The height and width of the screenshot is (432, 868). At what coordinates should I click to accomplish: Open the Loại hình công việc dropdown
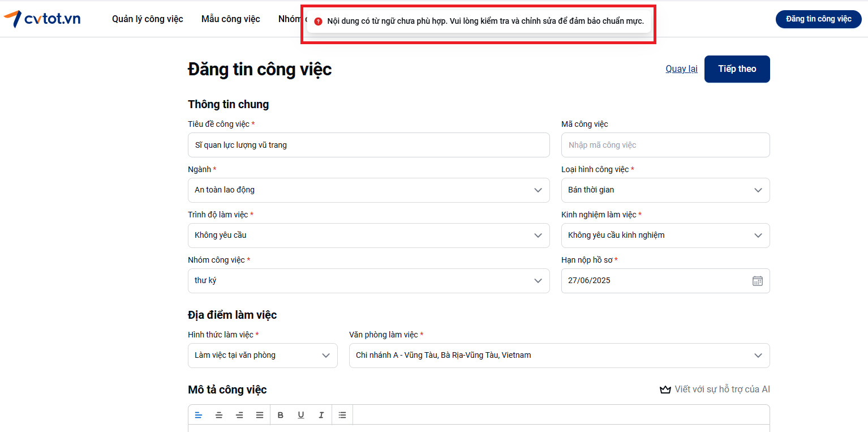coord(665,190)
